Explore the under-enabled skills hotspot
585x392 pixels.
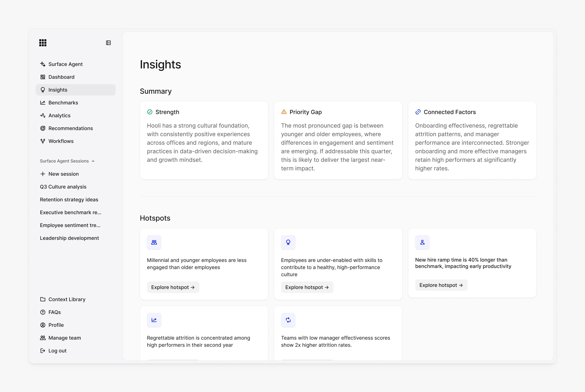pyautogui.click(x=307, y=287)
